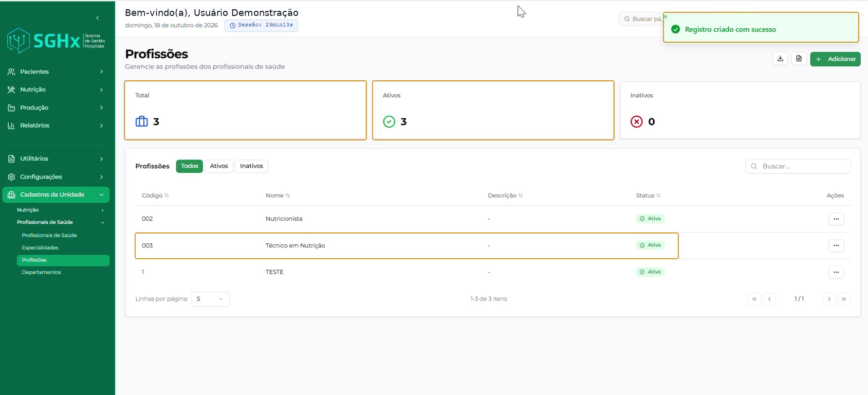Go to next page of table
The image size is (868, 395).
829,299
